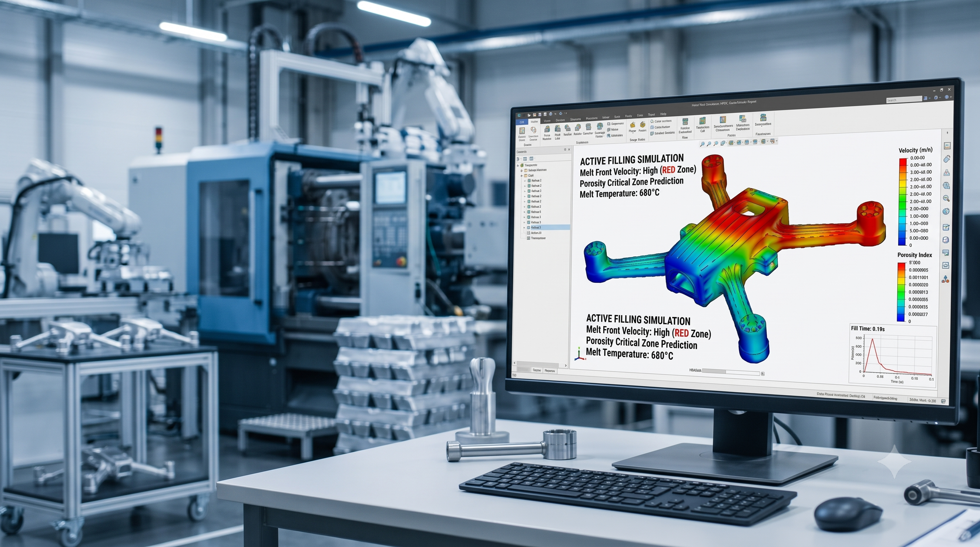Click the Rotce Mabdos ribbon icon
The width and height of the screenshot is (980, 547).
(547, 133)
